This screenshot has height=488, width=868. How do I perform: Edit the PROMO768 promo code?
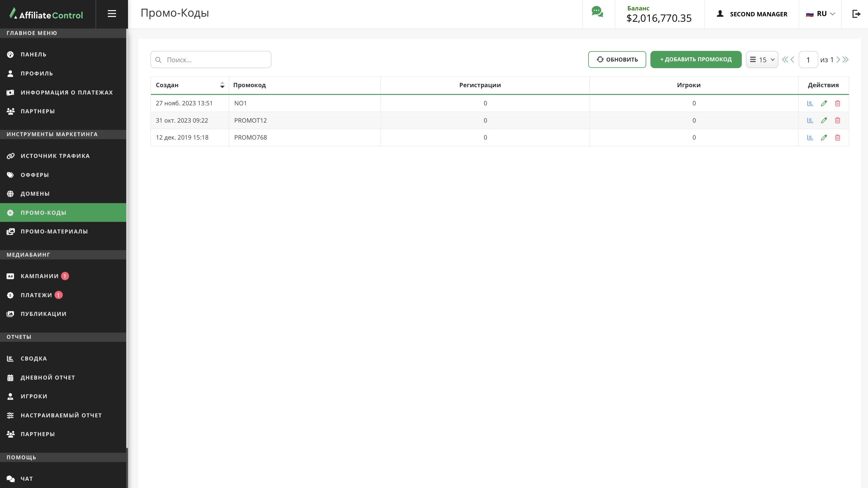tap(824, 137)
